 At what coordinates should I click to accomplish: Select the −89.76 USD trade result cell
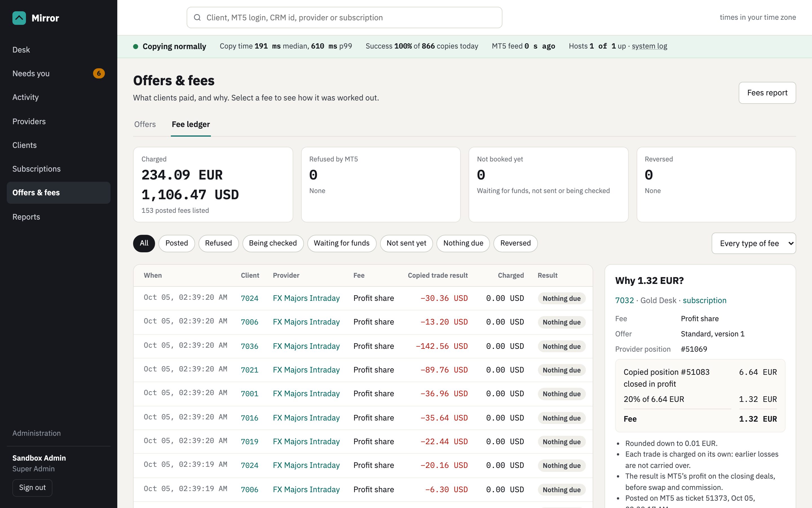coord(444,370)
